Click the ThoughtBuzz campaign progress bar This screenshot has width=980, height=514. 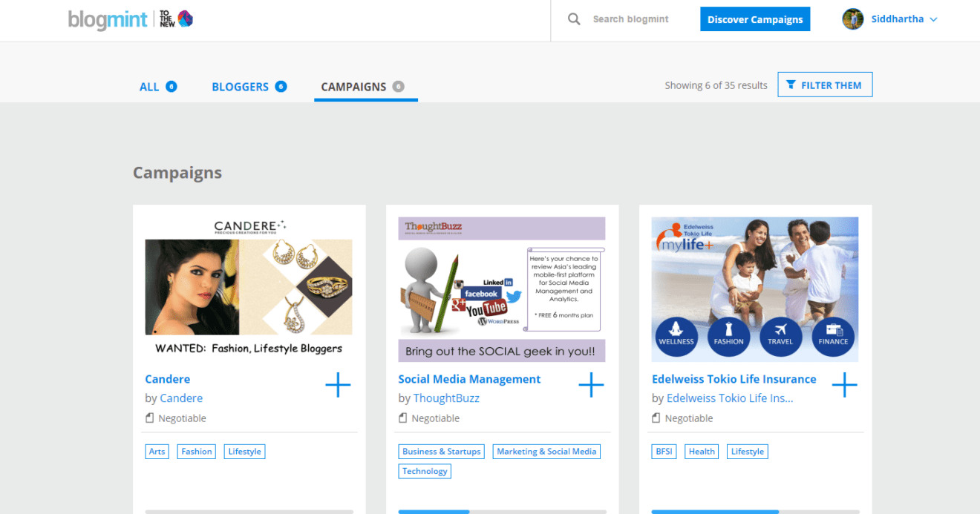[x=503, y=512]
